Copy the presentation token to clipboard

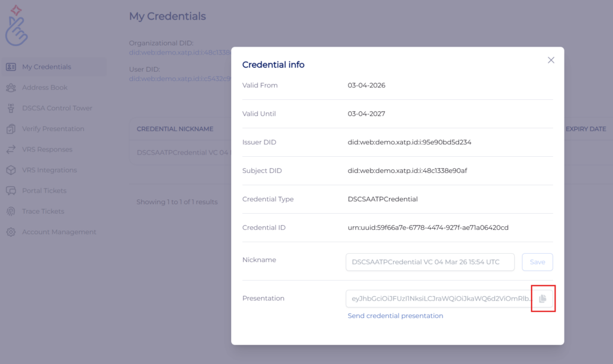(542, 299)
